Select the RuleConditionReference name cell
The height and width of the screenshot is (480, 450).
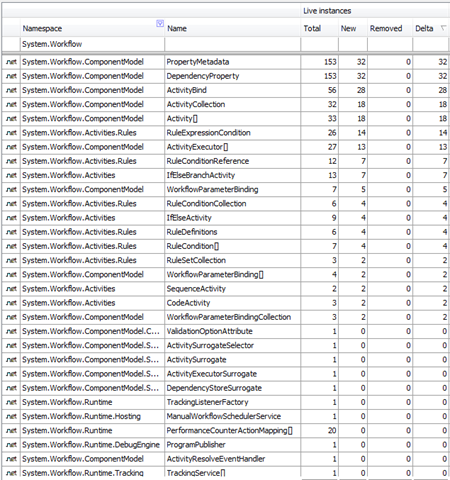[233, 161]
